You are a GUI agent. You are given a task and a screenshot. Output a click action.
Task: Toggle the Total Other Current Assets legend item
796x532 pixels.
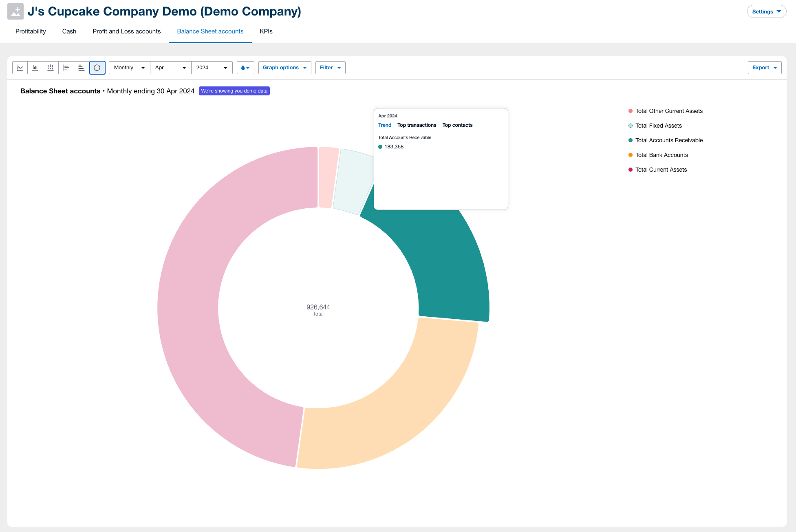(x=669, y=111)
